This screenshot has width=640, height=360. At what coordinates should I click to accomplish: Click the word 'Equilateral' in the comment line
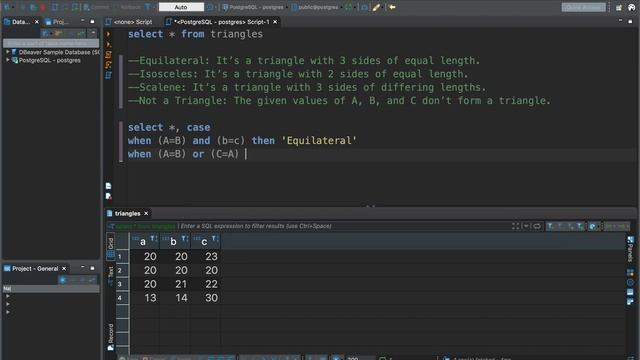[x=171, y=60]
